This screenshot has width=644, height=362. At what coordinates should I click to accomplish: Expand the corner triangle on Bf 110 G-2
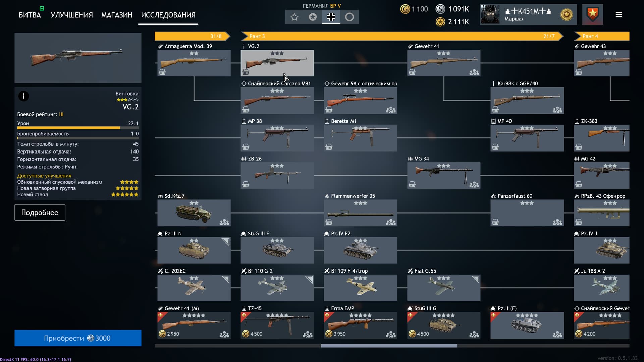click(309, 279)
